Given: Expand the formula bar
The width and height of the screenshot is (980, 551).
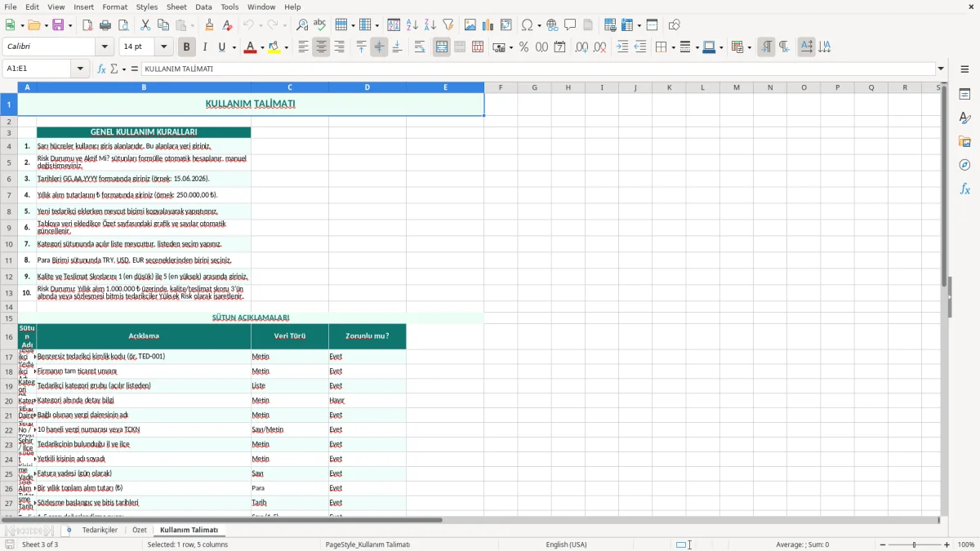Looking at the screenshot, I should tap(941, 69).
